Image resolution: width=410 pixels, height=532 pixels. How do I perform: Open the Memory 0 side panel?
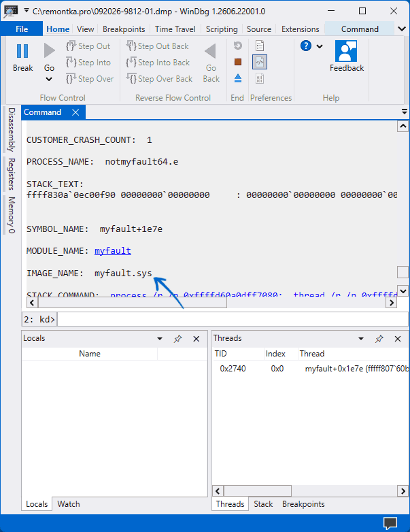tap(12, 215)
